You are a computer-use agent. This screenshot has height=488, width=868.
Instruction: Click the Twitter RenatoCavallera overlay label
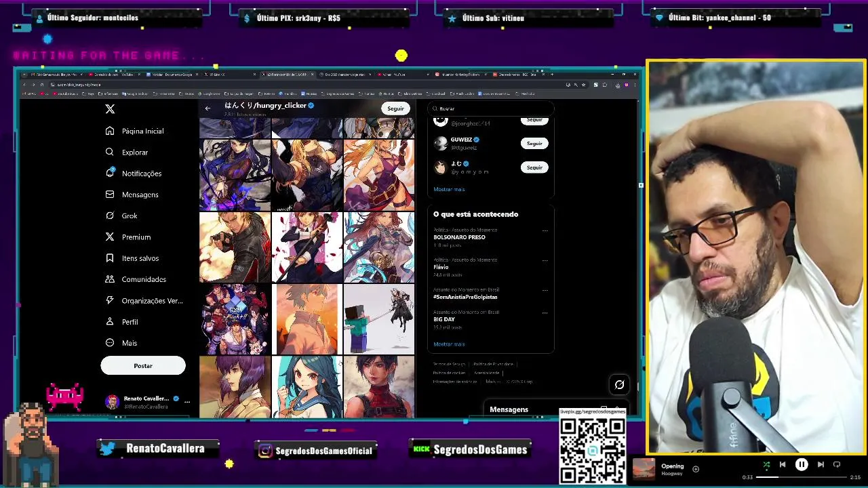coord(159,449)
